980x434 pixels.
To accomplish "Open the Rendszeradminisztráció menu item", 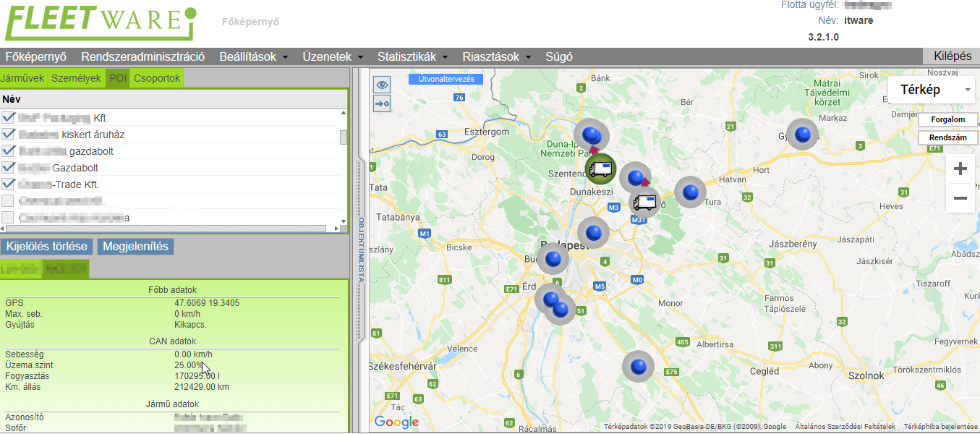I will 142,56.
